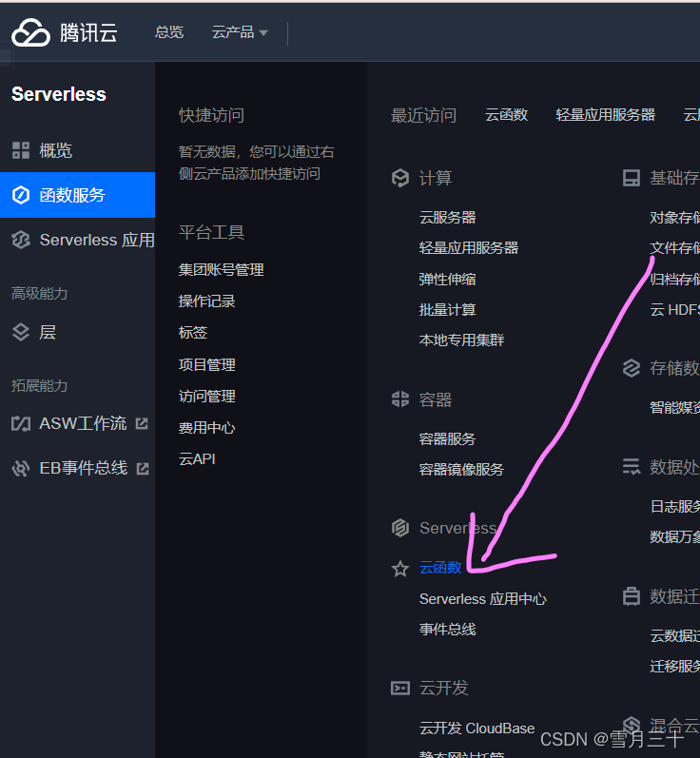The image size is (700, 758).
Task: Open 标签 platform tool
Action: (x=193, y=333)
